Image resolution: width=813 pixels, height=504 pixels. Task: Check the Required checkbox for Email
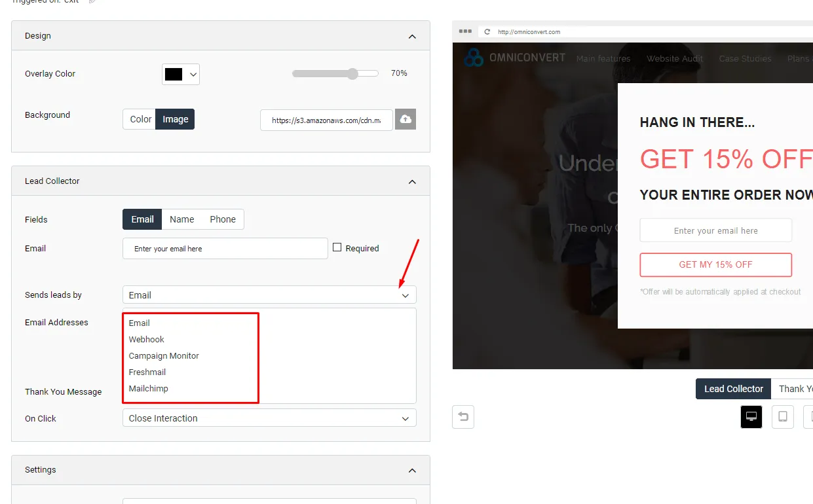click(337, 247)
